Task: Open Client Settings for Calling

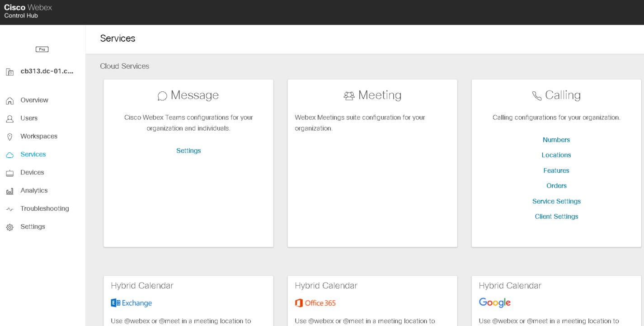Action: click(556, 216)
